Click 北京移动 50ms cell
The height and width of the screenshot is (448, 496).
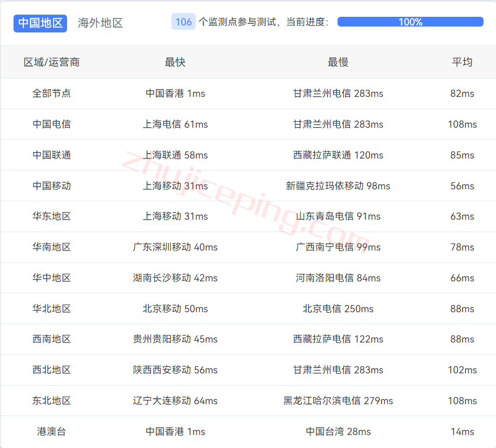point(175,308)
